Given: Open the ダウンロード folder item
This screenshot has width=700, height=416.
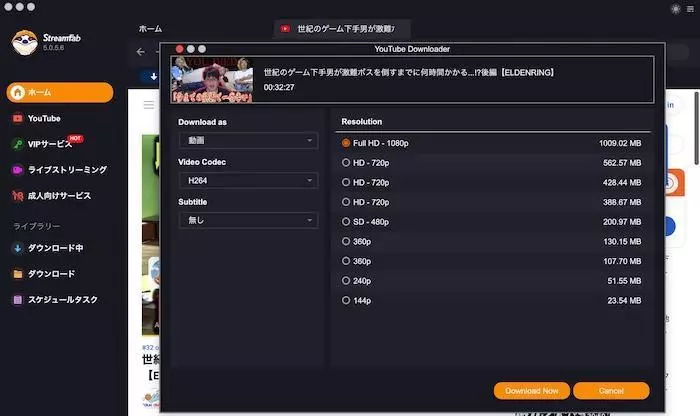Looking at the screenshot, I should (x=51, y=274).
